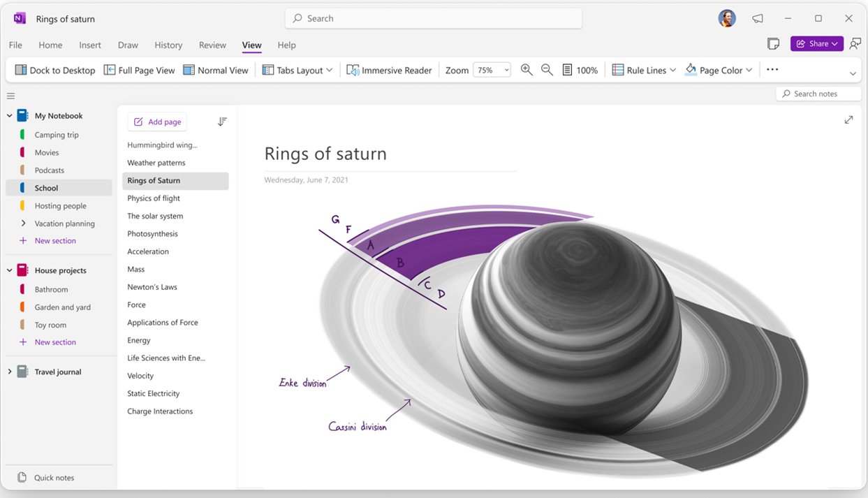The image size is (868, 498).
Task: Expand the Travel journal notebook
Action: pos(9,371)
